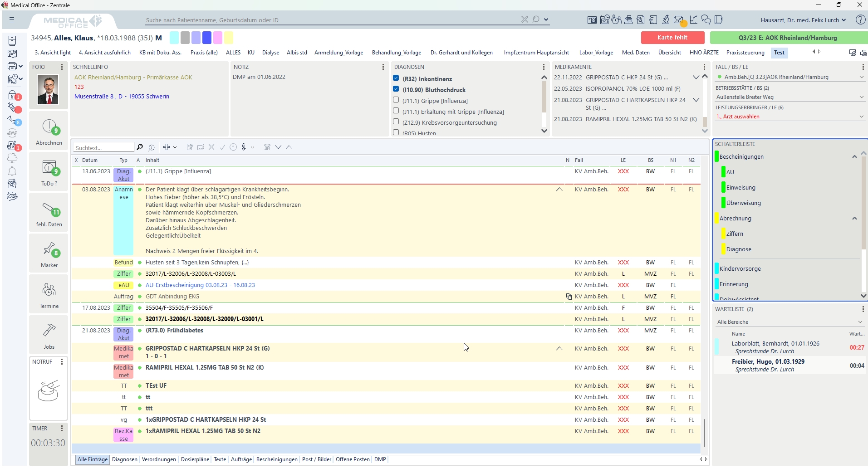Uncheck the Bluthochdruck diagnosis checkbox
Image resolution: width=868 pixels, height=468 pixels.
click(396, 89)
